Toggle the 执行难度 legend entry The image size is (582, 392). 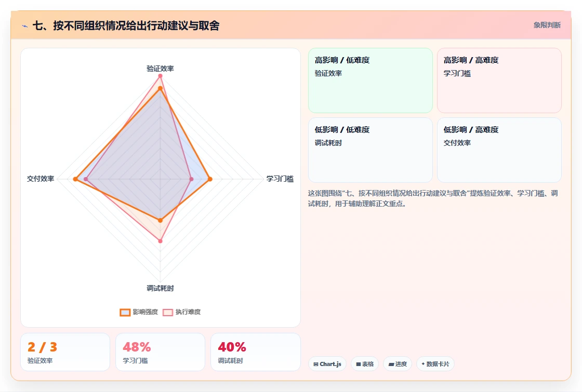(x=181, y=312)
